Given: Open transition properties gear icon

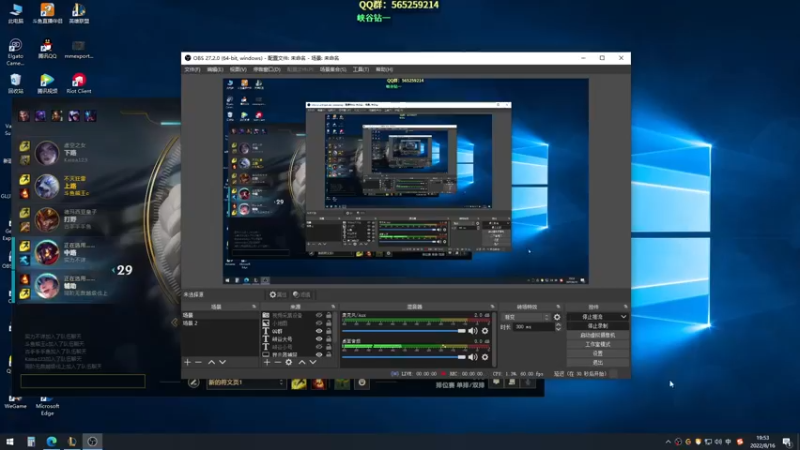Looking at the screenshot, I should (x=557, y=317).
